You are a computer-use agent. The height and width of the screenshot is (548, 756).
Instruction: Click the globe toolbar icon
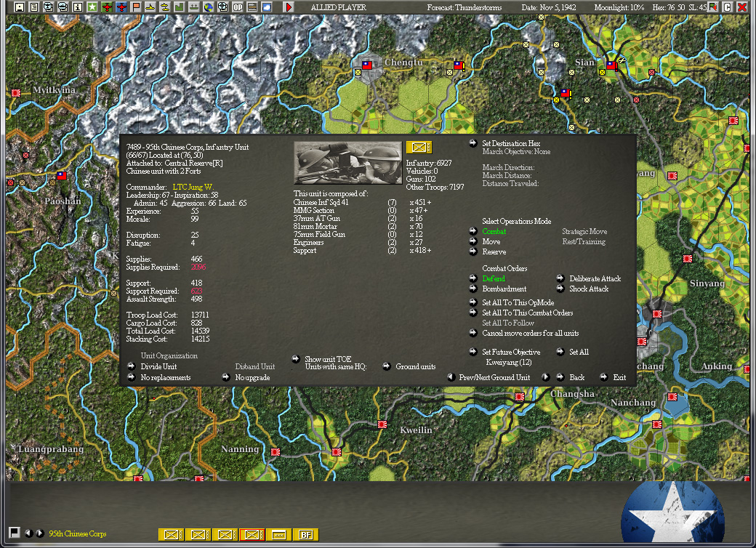coord(209,7)
